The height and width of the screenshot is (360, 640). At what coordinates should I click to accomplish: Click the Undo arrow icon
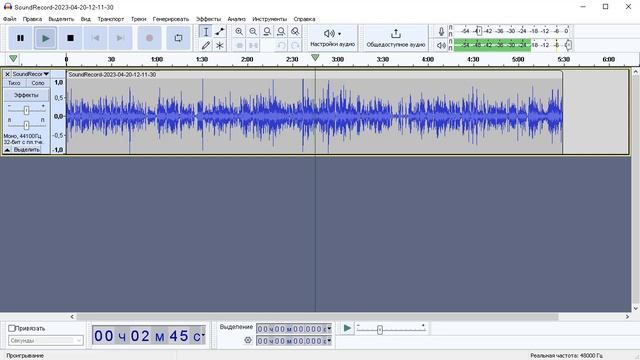click(281, 45)
